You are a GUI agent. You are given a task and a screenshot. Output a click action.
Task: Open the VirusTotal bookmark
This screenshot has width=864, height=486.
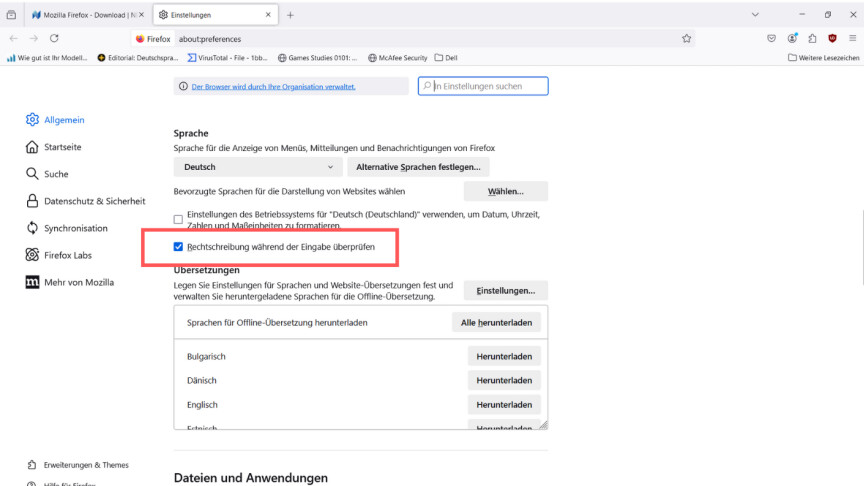(228, 58)
